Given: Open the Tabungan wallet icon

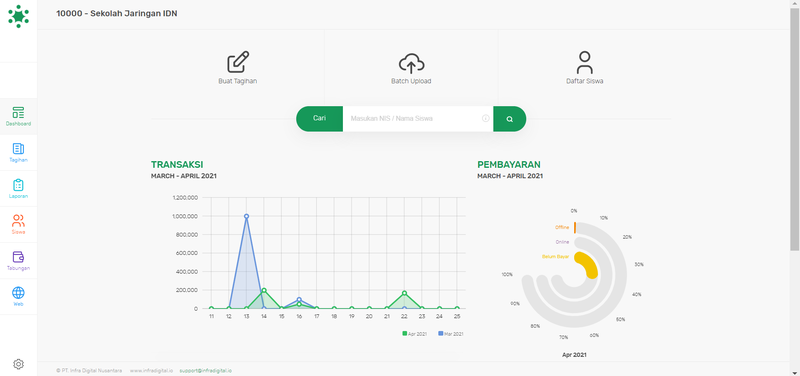Looking at the screenshot, I should click(18, 257).
